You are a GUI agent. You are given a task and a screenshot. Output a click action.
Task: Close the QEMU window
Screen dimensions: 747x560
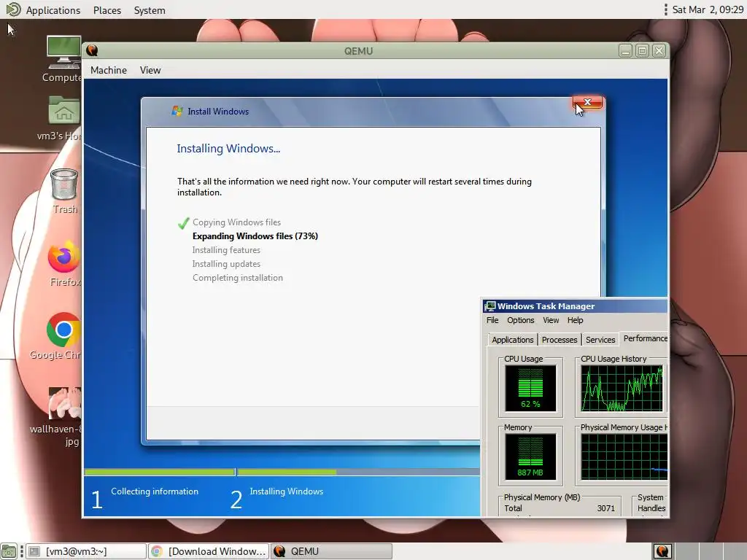coord(659,50)
